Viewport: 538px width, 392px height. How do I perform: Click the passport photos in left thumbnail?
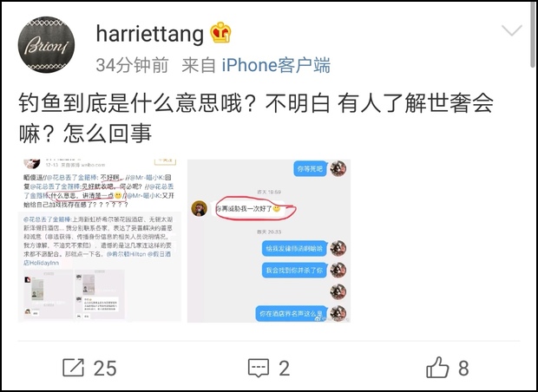pyautogui.click(x=74, y=294)
